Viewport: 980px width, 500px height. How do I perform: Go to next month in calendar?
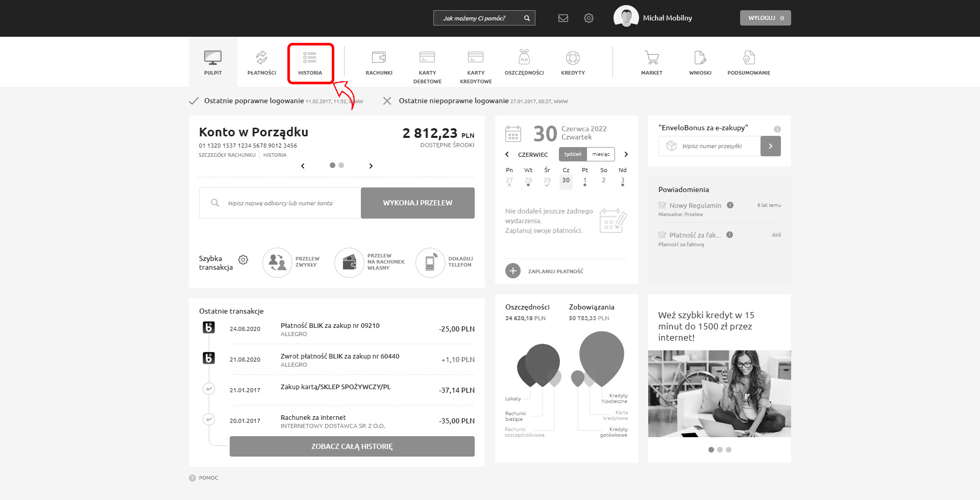pyautogui.click(x=626, y=154)
